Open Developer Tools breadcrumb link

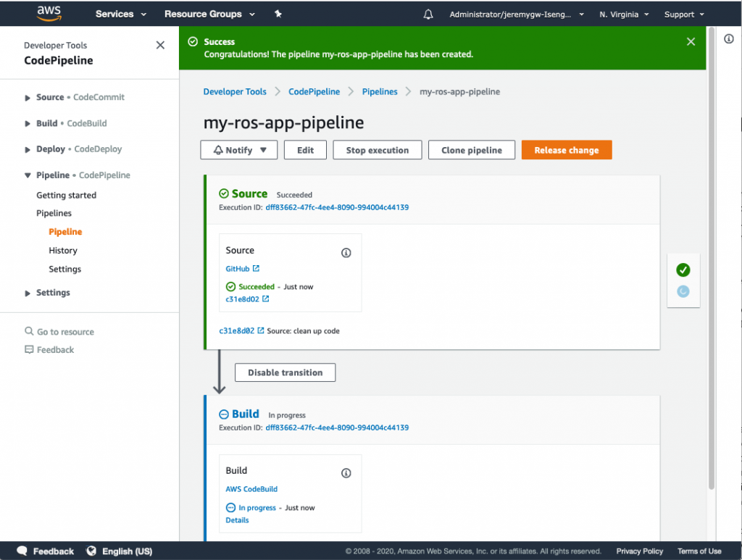pos(235,91)
